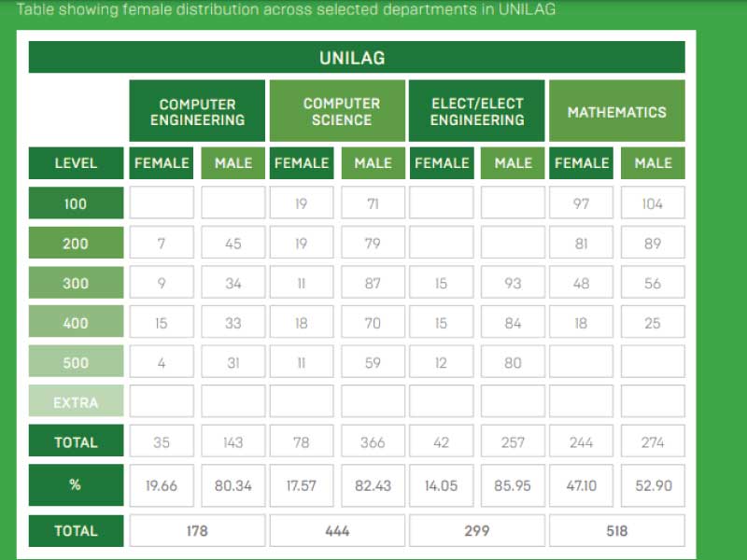Click the cell showing 80
The image size is (747, 560).
(x=513, y=361)
